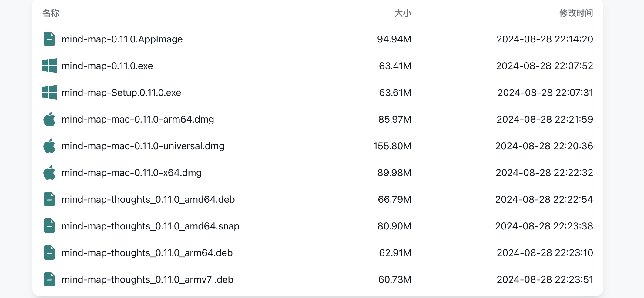Click file icon beside arm64.deb package
Image resolution: width=644 pixels, height=298 pixels.
click(49, 252)
